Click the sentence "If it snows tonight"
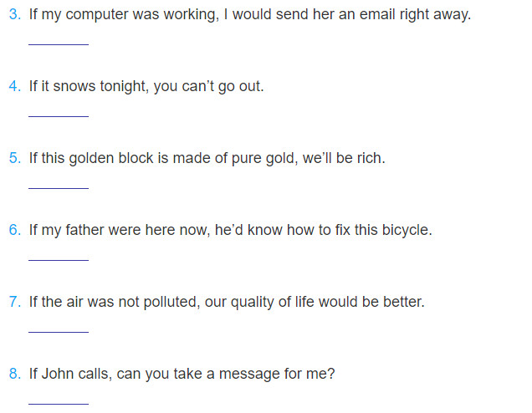The height and width of the screenshot is (413, 532). 146,87
